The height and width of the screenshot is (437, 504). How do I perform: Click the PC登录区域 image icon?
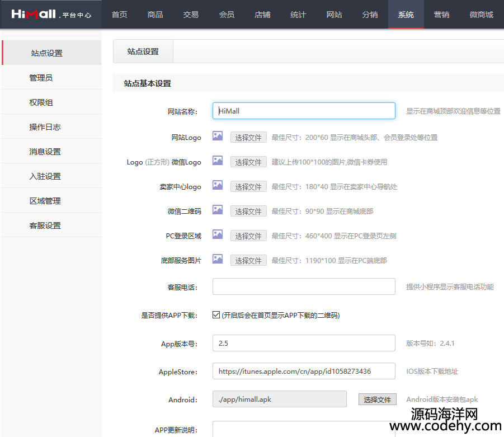(x=218, y=234)
